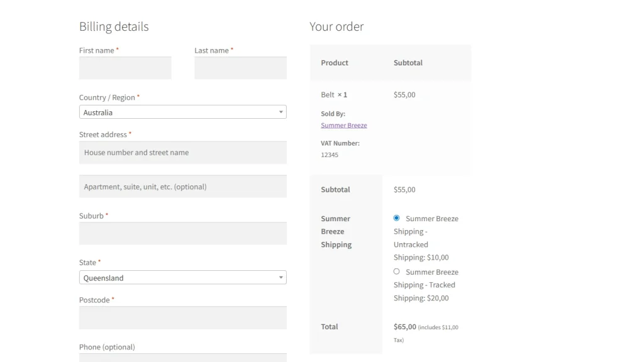Click the Your order heading

click(336, 26)
